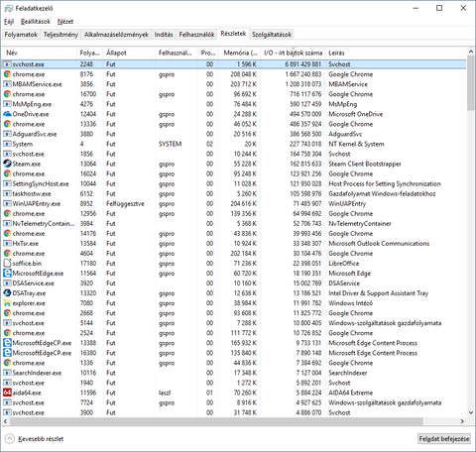Switch to the Szolgáltatások tab
This screenshot has height=452, width=476.
coord(272,35)
